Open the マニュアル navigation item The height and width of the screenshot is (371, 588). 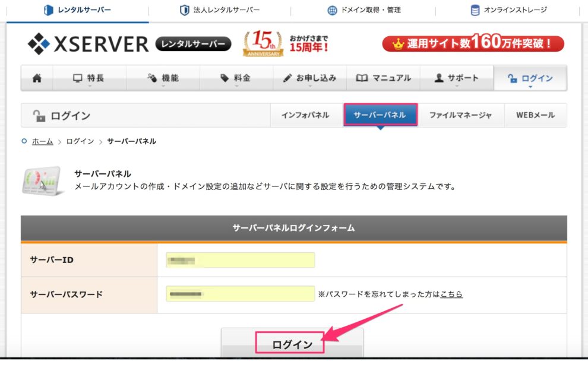point(383,78)
